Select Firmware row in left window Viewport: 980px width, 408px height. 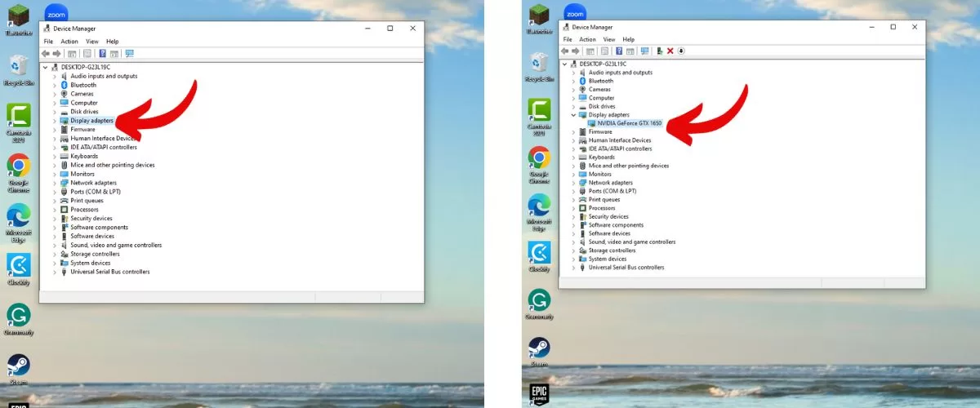tap(78, 129)
